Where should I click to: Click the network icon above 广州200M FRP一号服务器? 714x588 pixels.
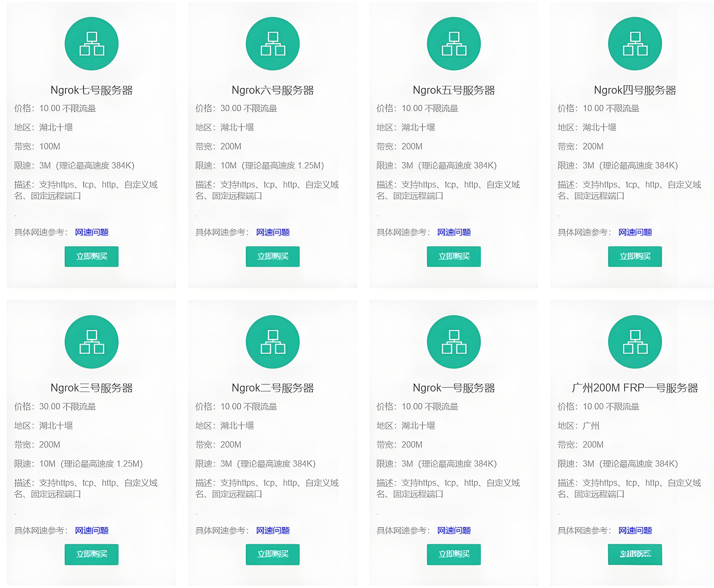pyautogui.click(x=635, y=342)
